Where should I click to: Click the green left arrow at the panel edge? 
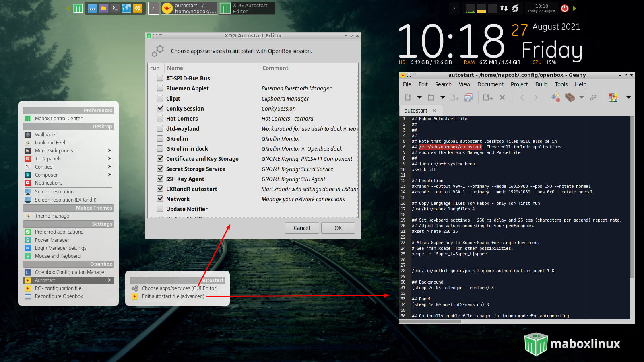68,8
